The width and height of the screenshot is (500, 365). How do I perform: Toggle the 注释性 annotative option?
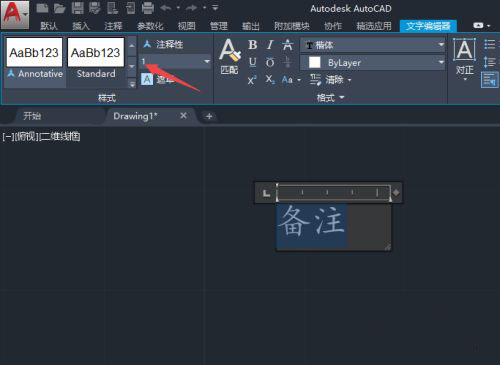(x=163, y=44)
